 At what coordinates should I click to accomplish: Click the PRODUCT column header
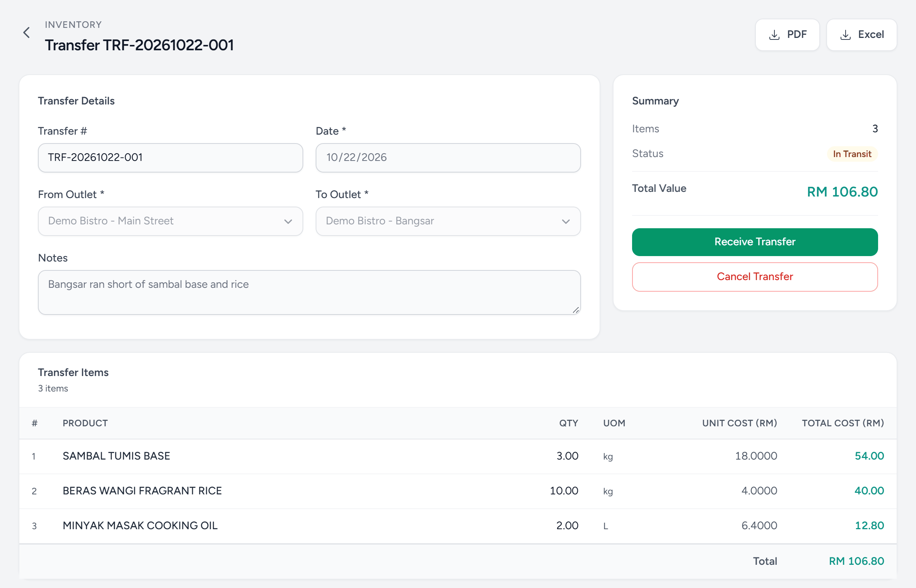[x=85, y=423]
